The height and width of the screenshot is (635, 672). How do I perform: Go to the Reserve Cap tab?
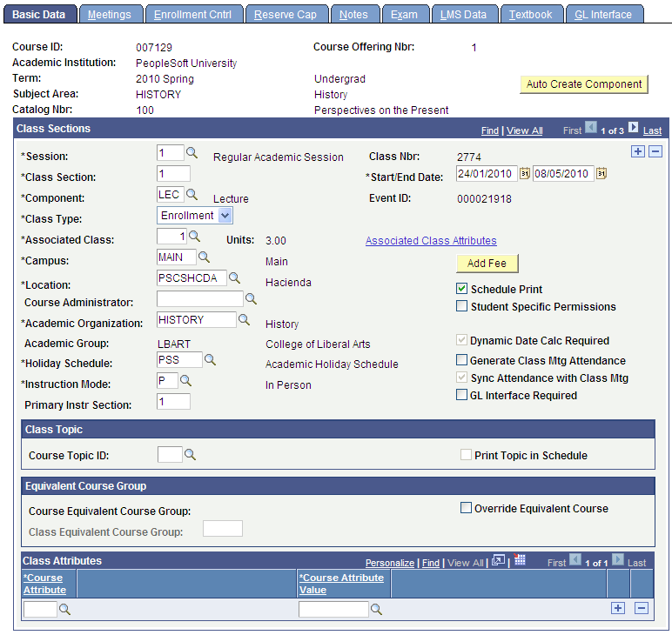click(x=286, y=15)
